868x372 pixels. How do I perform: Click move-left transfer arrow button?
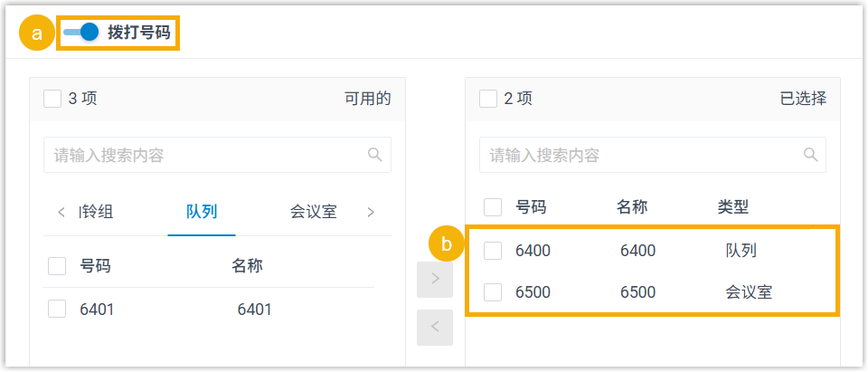(x=435, y=327)
